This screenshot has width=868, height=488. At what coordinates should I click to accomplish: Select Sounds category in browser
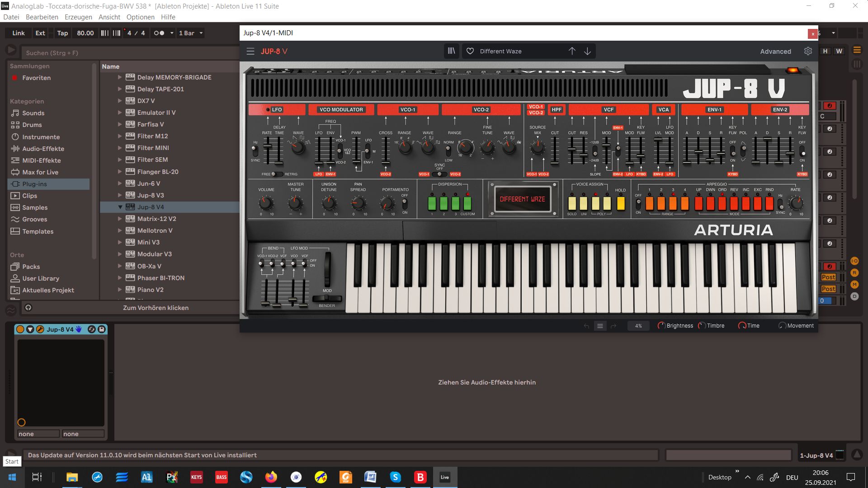(x=33, y=113)
